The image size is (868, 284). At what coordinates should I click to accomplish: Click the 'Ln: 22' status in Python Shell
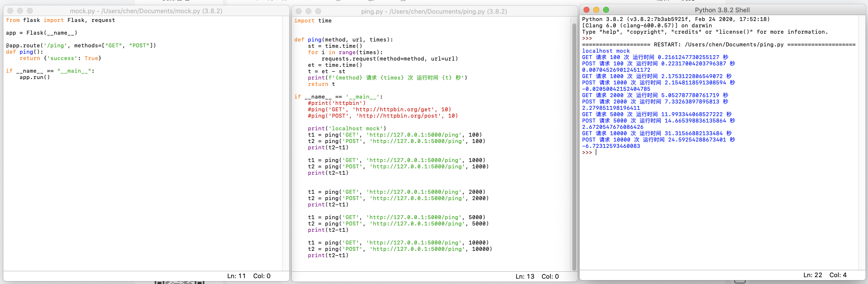[x=813, y=275]
